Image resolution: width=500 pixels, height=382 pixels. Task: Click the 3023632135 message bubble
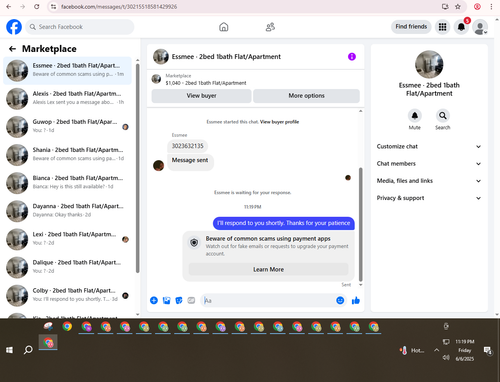187,146
